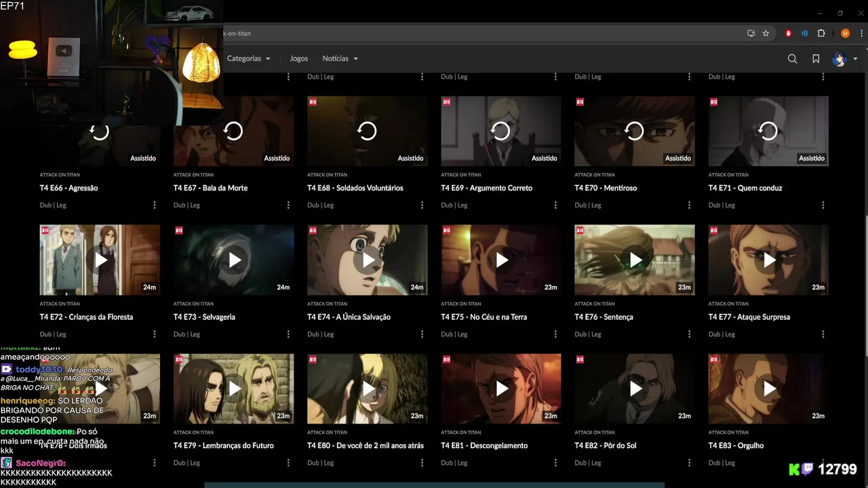Replay episode E68 Soldados Voluntários
868x488 pixels.
pos(367,131)
